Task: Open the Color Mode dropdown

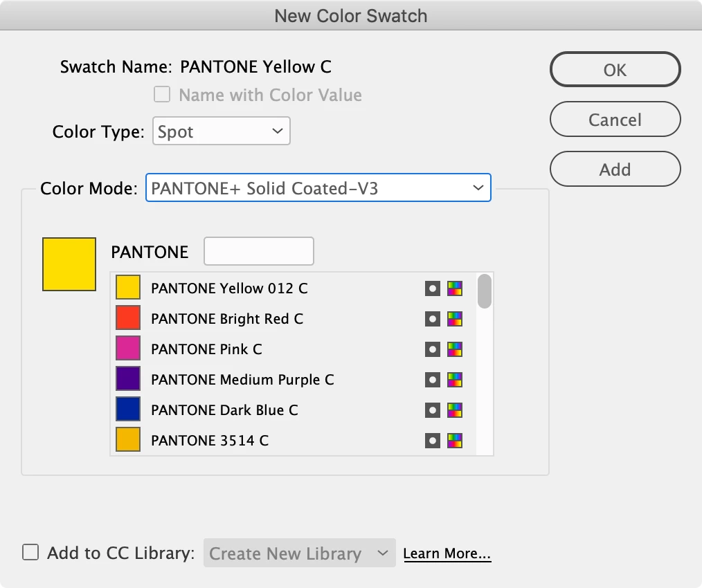Action: (x=318, y=188)
